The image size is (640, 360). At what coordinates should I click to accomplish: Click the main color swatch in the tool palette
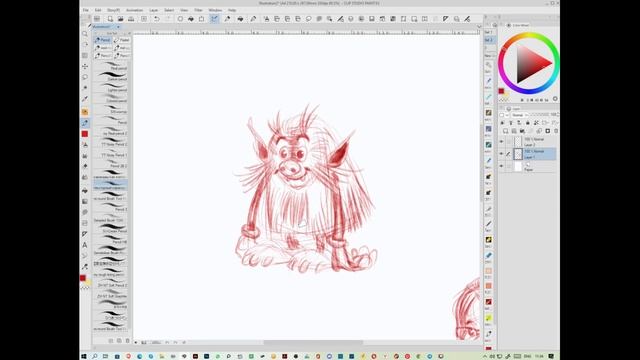(83, 278)
